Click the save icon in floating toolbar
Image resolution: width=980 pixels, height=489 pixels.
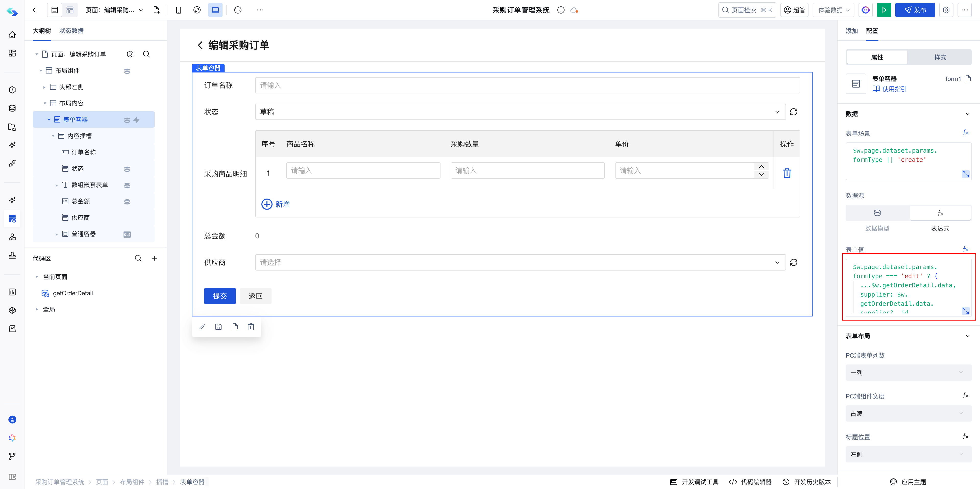[218, 326]
